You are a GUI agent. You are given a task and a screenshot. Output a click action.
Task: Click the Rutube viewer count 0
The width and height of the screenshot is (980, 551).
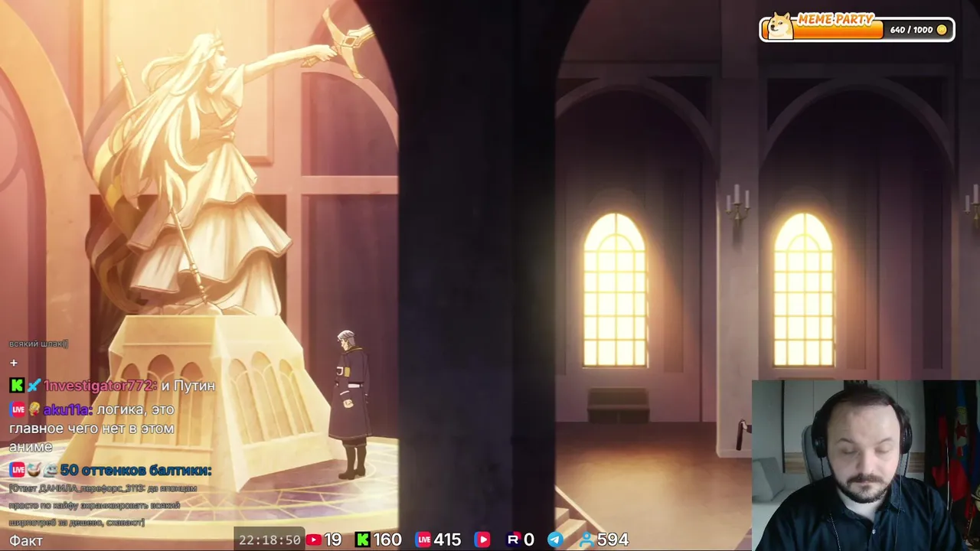528,540
